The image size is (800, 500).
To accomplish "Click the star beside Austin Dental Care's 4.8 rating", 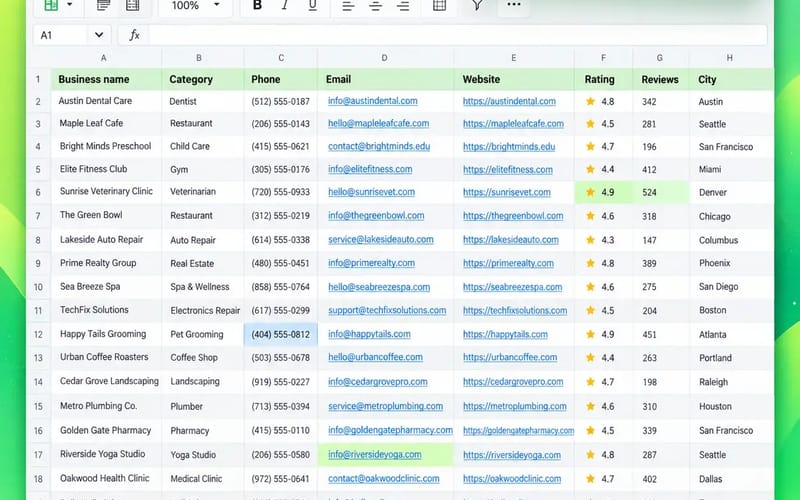I will pyautogui.click(x=590, y=101).
